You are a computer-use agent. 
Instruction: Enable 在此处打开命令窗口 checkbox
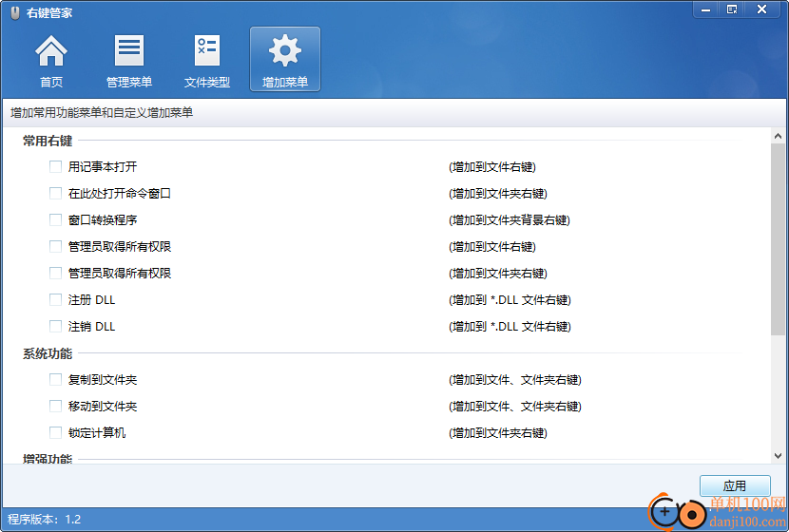coord(55,193)
